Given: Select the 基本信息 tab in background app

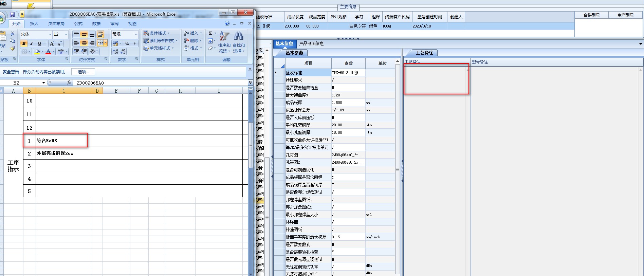Looking at the screenshot, I should [284, 43].
